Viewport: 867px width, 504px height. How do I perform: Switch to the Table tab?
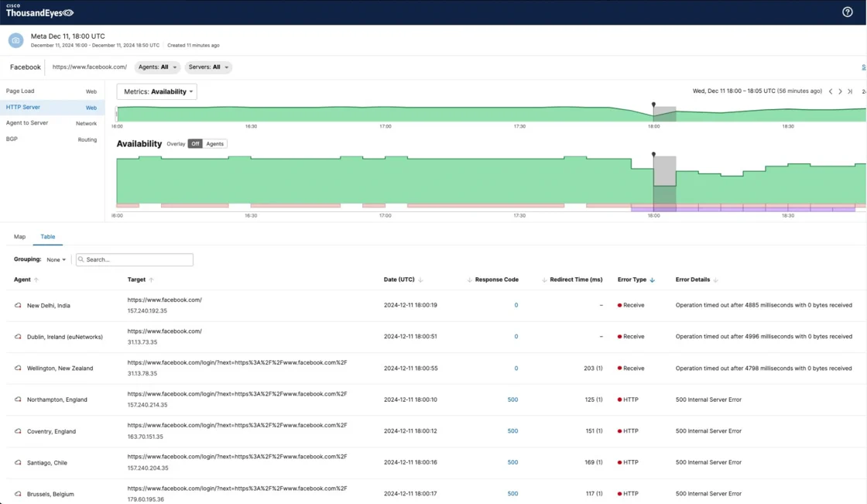[47, 237]
